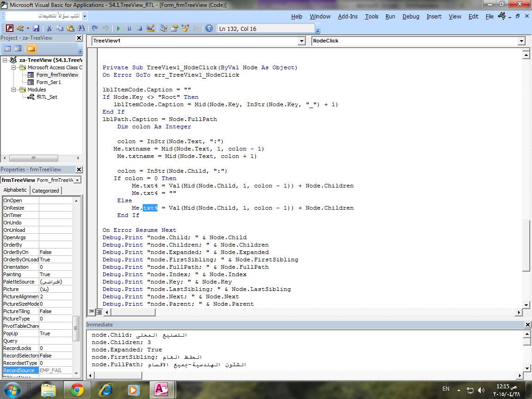The height and width of the screenshot is (399, 532).
Task: Click the Break pause icon
Action: coord(129,28)
